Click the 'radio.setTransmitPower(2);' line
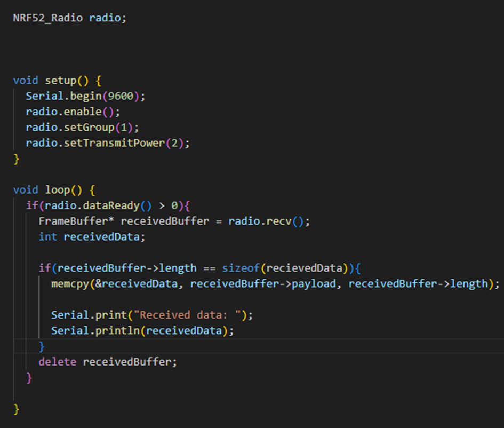Image resolution: width=504 pixels, height=428 pixels. click(x=108, y=143)
